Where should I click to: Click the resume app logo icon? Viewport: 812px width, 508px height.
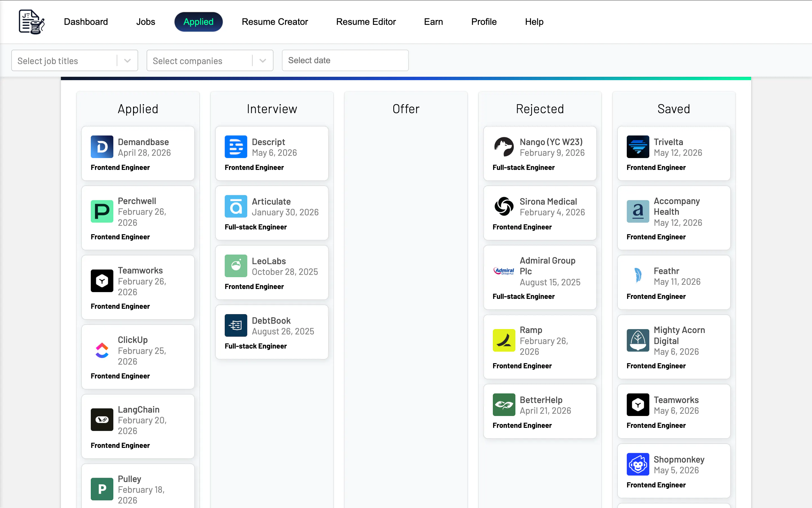point(32,22)
